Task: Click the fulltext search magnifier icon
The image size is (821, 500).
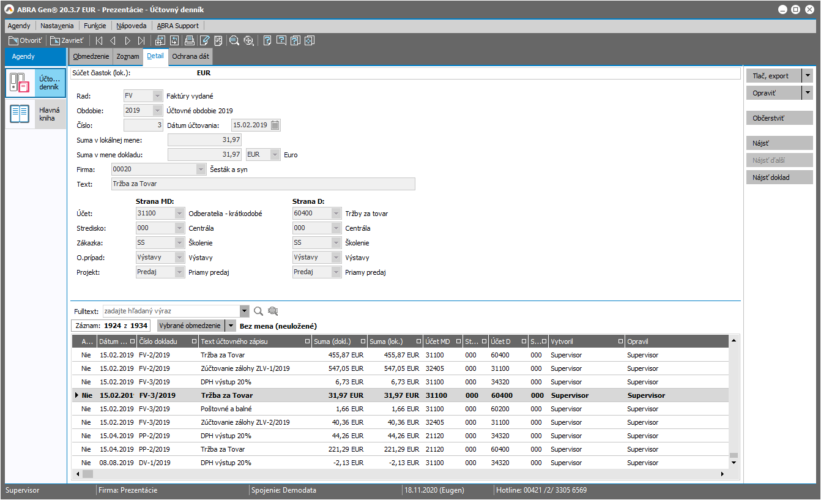Action: point(258,311)
